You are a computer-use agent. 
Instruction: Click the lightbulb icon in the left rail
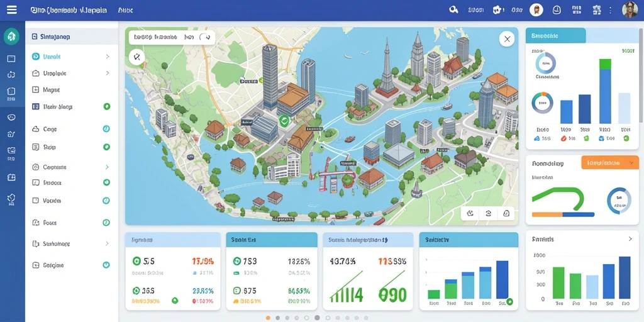coord(11,199)
